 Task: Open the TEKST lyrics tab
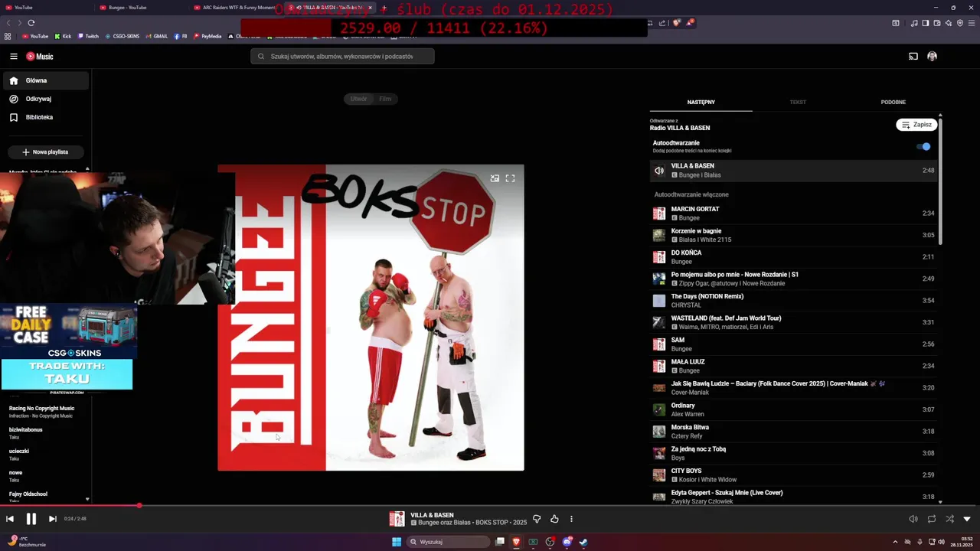(798, 102)
